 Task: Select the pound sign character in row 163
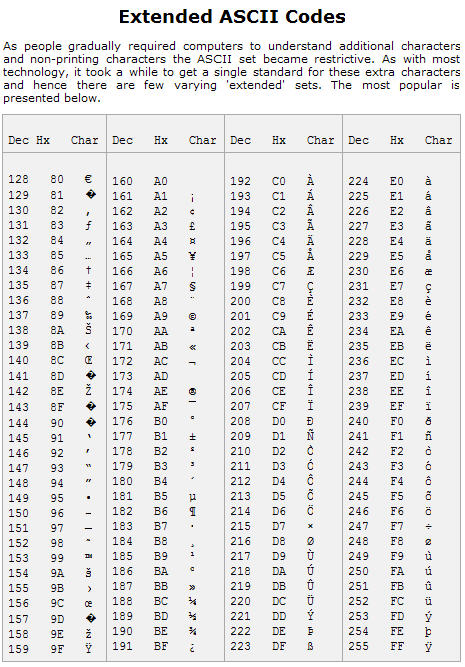pyautogui.click(x=192, y=226)
